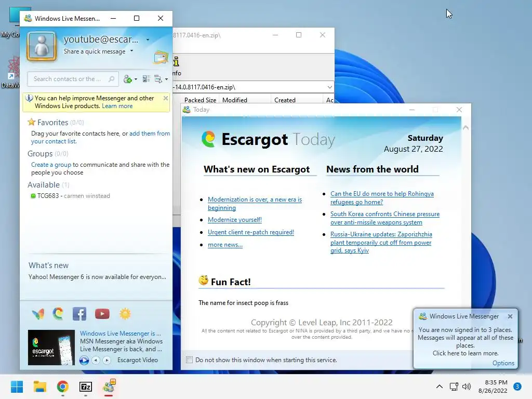The width and height of the screenshot is (532, 399).
Task: Click the show menu icon in Messenger
Action: 158,79
